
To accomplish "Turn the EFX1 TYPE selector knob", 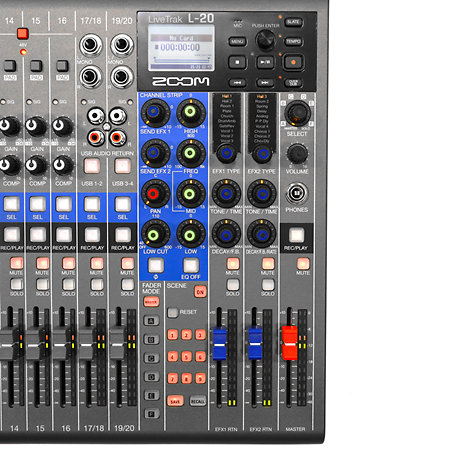I will coord(226,154).
